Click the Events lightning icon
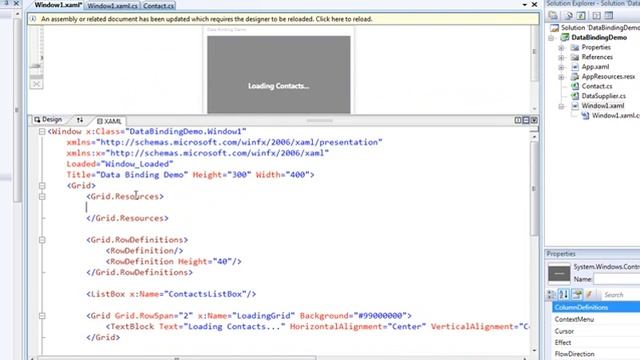The image size is (640, 360). [589, 294]
